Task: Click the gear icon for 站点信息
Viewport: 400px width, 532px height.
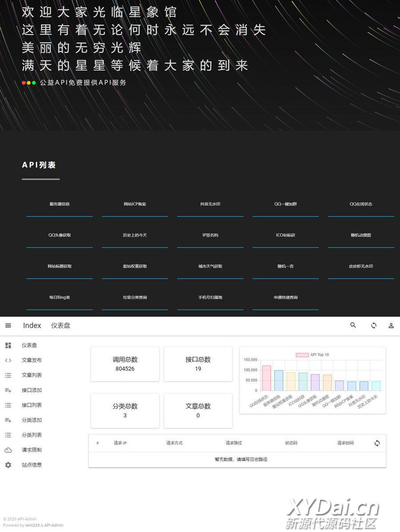Action: tap(8, 465)
